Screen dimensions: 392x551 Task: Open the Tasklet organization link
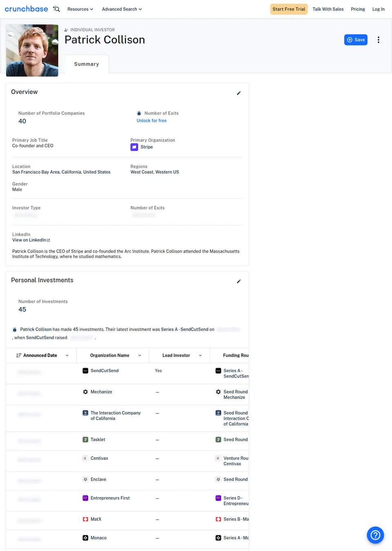[x=98, y=440]
